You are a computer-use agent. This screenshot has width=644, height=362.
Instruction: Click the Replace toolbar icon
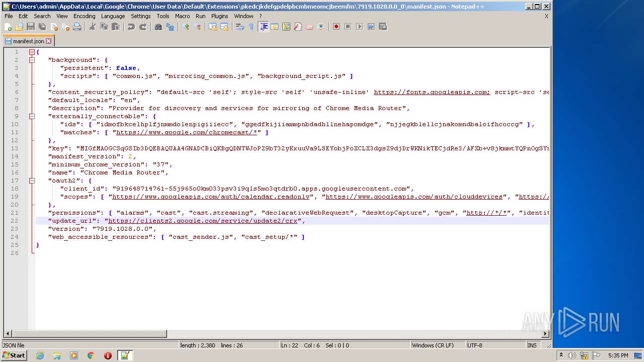(x=170, y=27)
